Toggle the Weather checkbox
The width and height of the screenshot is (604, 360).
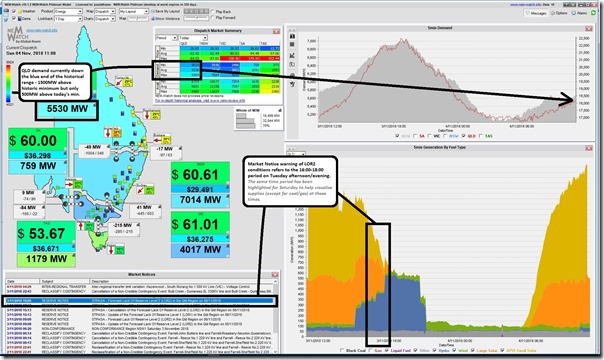pyautogui.click(x=14, y=12)
